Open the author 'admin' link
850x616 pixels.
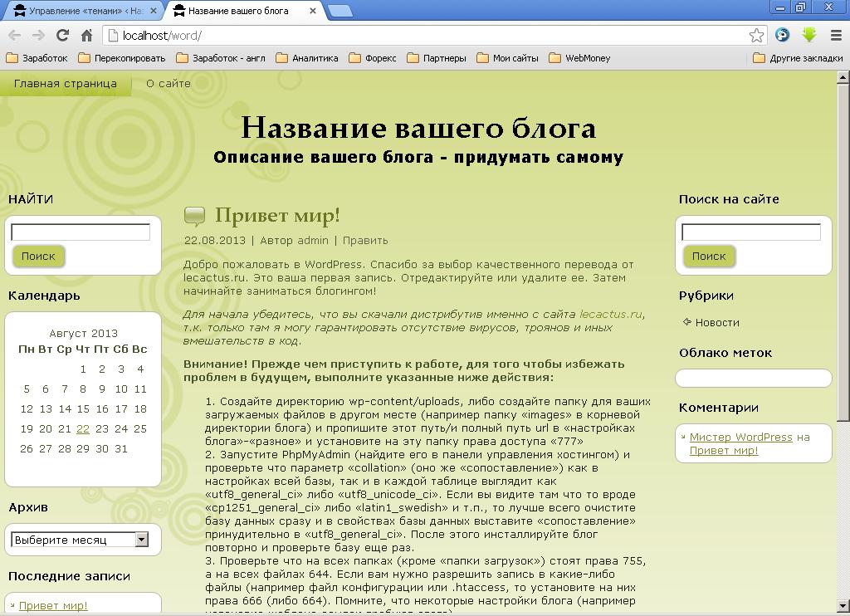point(313,240)
